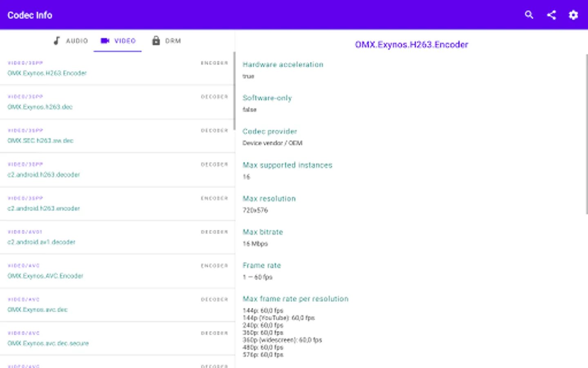Click Max frame rate per resolution label
Viewport: 588px width, 368px height.
click(x=296, y=299)
